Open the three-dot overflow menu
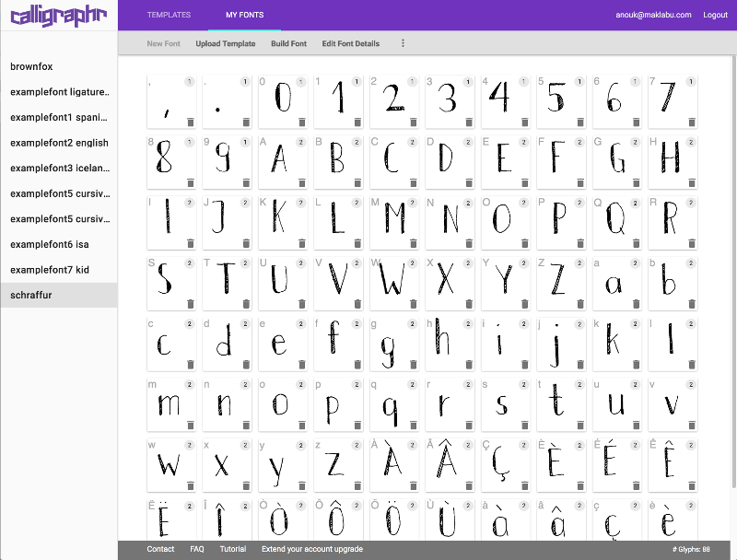737x560 pixels. 403,42
